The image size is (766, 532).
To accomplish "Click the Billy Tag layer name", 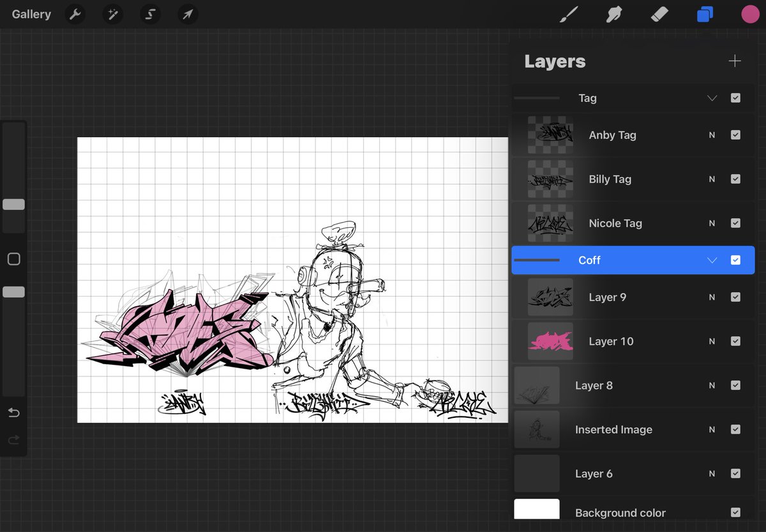I will point(610,179).
